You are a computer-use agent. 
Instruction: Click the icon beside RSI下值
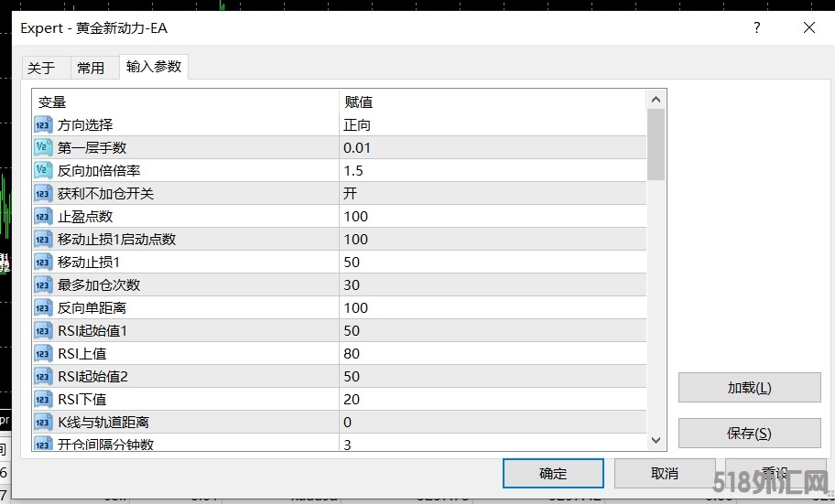click(x=43, y=400)
